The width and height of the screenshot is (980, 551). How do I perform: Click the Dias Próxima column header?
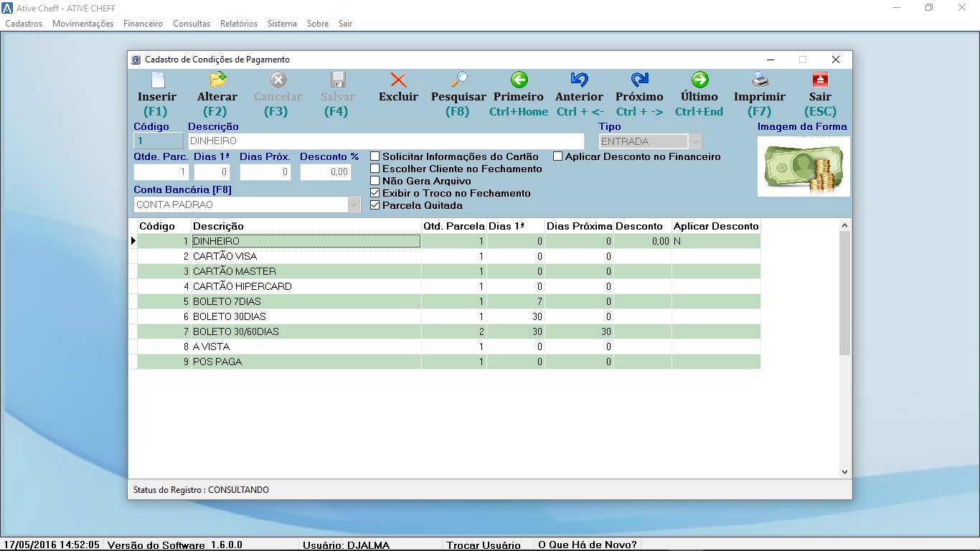click(x=580, y=226)
